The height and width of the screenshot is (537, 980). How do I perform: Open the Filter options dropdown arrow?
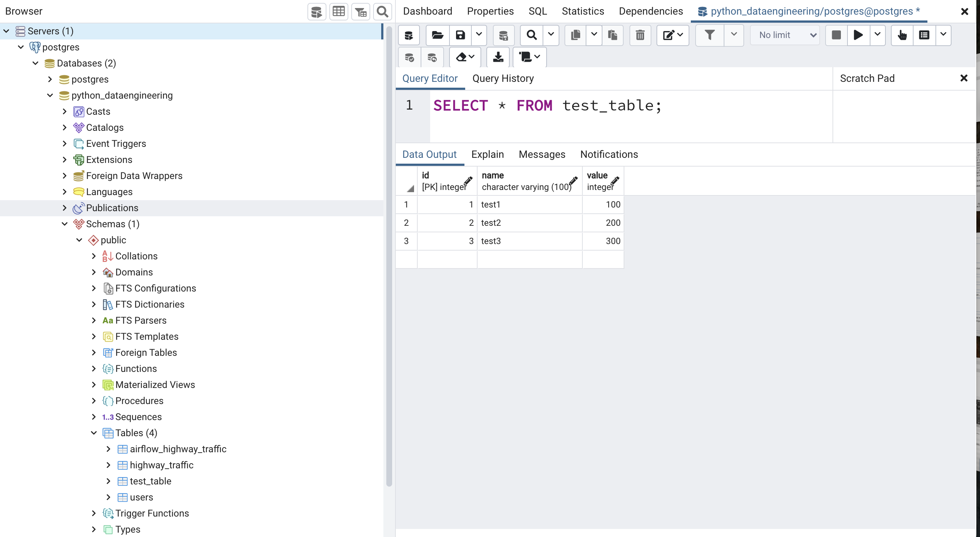(x=734, y=35)
